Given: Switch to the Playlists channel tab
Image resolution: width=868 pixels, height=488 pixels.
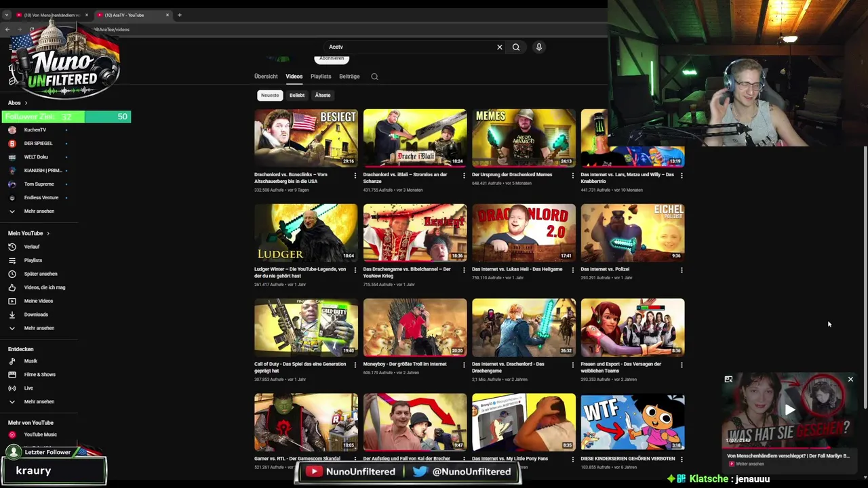Looking at the screenshot, I should (x=321, y=77).
